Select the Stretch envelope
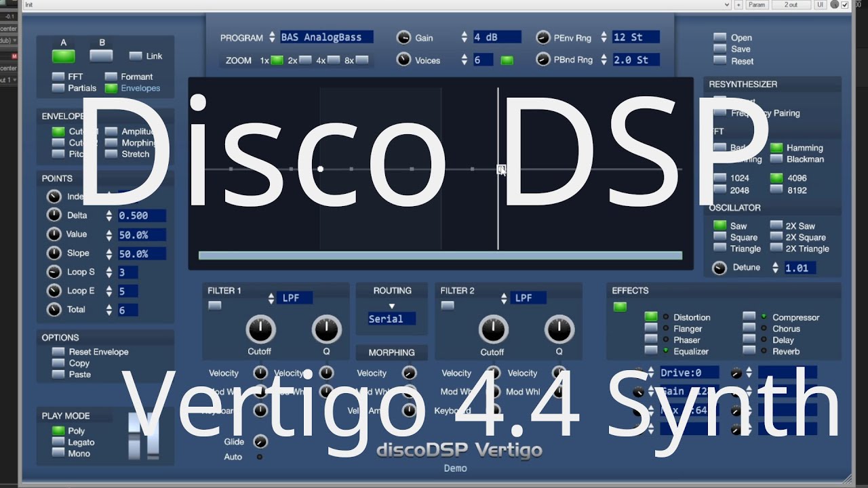 pos(111,154)
